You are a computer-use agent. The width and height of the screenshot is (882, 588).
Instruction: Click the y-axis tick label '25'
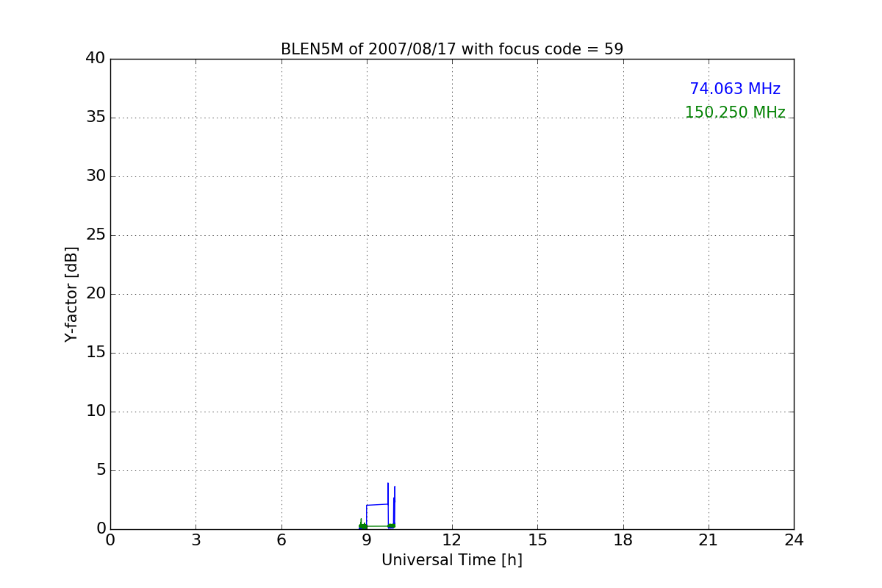(96, 234)
